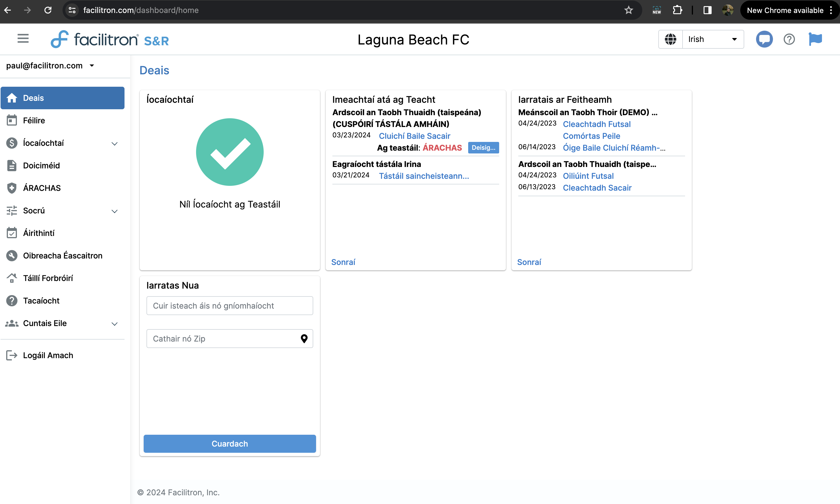
Task: Bookmark page with the star icon
Action: [x=628, y=10]
